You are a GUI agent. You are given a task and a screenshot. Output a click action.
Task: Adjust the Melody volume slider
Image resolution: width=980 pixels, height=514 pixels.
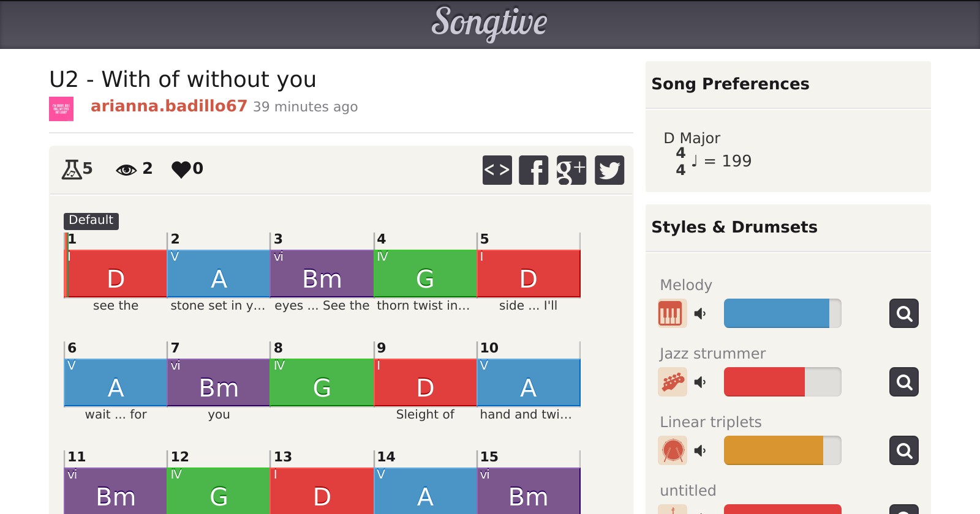pos(782,314)
